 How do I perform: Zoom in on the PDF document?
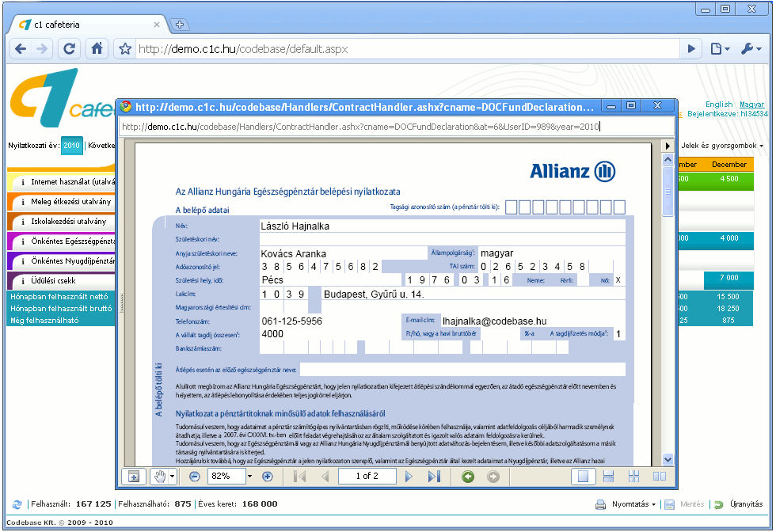pos(268,477)
